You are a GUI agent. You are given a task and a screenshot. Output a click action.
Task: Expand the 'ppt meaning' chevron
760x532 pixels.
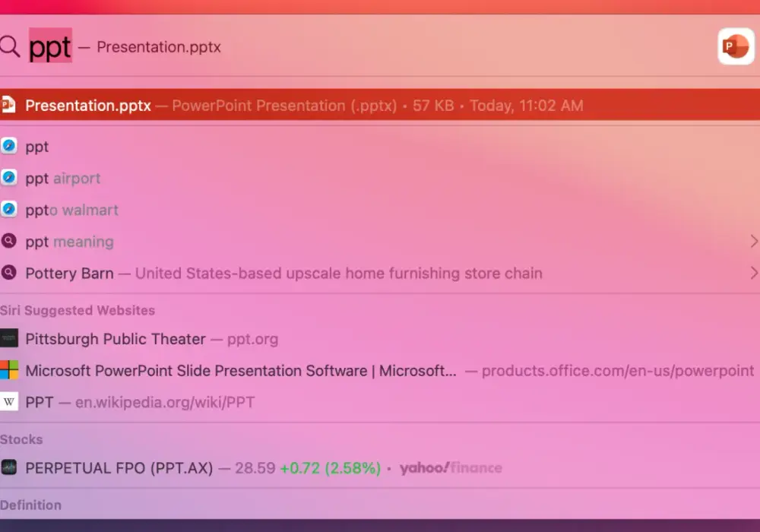click(x=754, y=241)
